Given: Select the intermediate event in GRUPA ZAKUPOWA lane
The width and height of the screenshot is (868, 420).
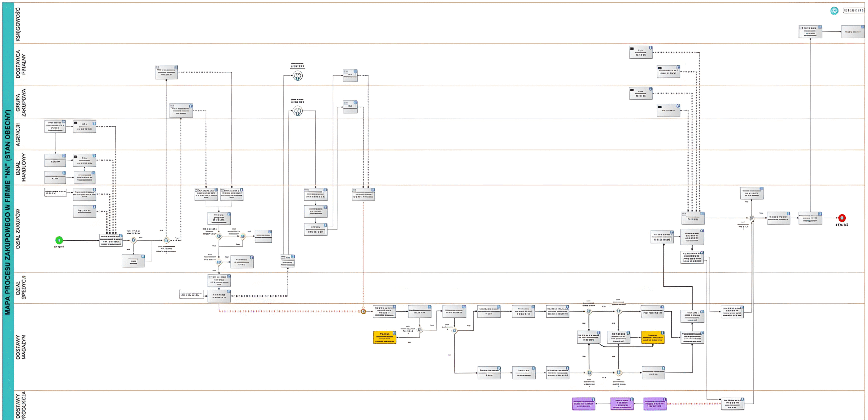Looking at the screenshot, I should [298, 111].
